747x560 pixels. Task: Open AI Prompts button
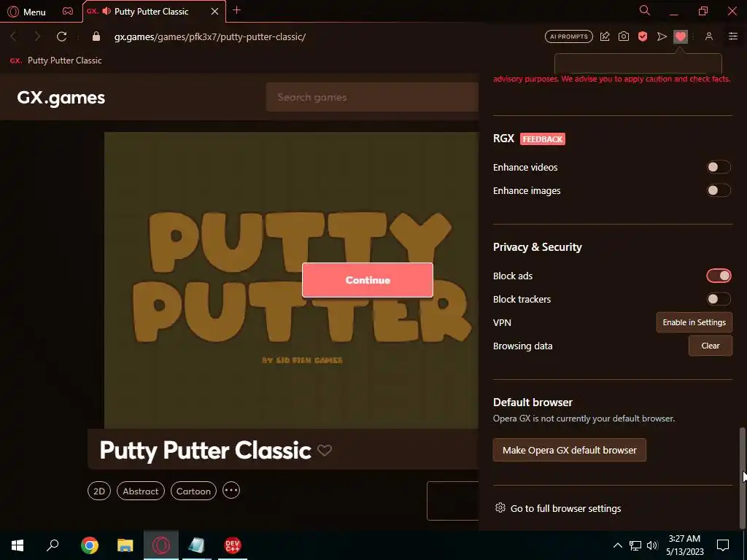(569, 36)
